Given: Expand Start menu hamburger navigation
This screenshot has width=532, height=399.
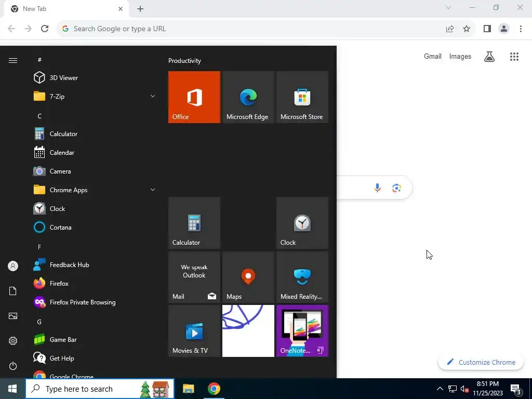Looking at the screenshot, I should tap(13, 60).
